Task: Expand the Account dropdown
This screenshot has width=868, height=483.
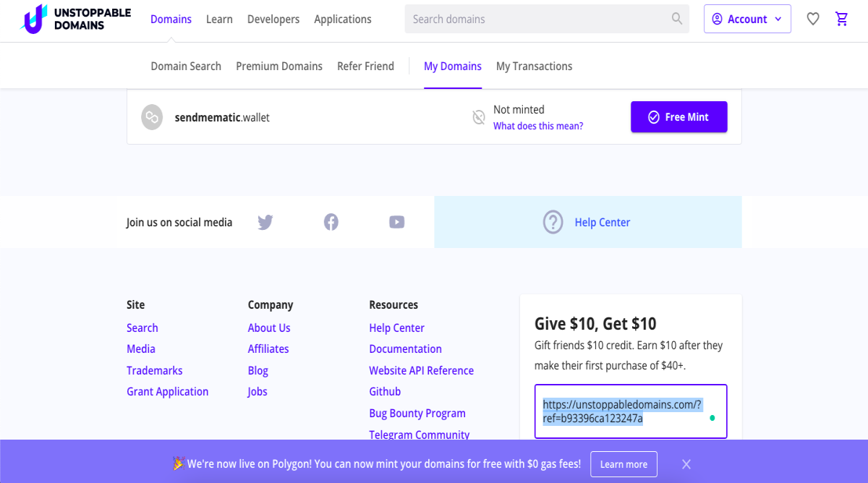Action: [747, 19]
